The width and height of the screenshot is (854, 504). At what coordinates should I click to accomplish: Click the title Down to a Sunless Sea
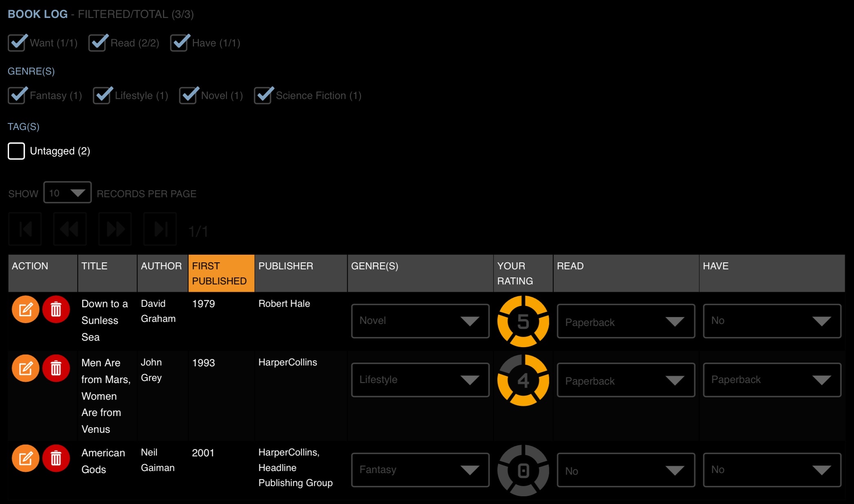pyautogui.click(x=105, y=320)
